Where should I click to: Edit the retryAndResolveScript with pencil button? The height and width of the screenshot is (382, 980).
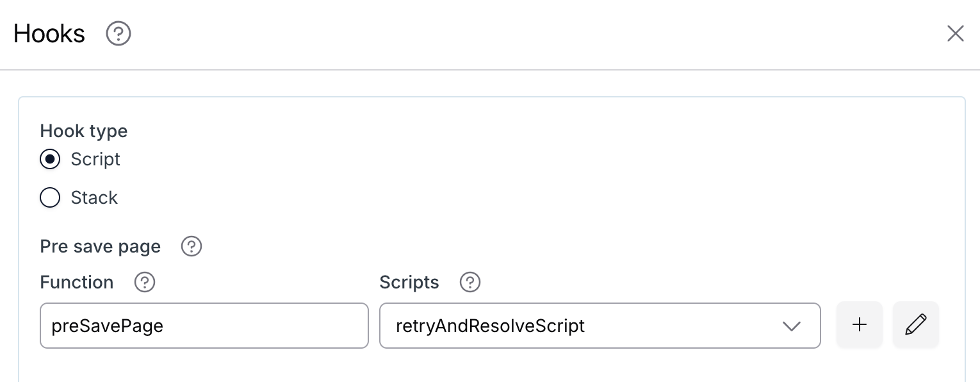pos(915,324)
